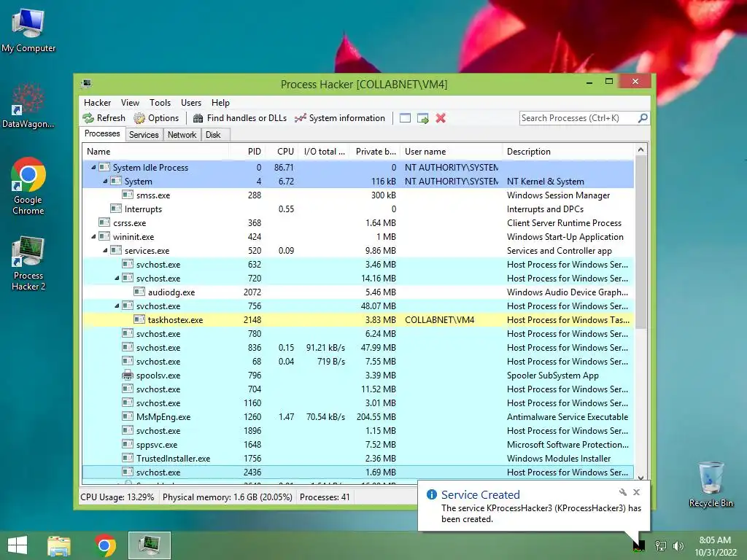
Task: Open the Tools menu
Action: coord(160,102)
